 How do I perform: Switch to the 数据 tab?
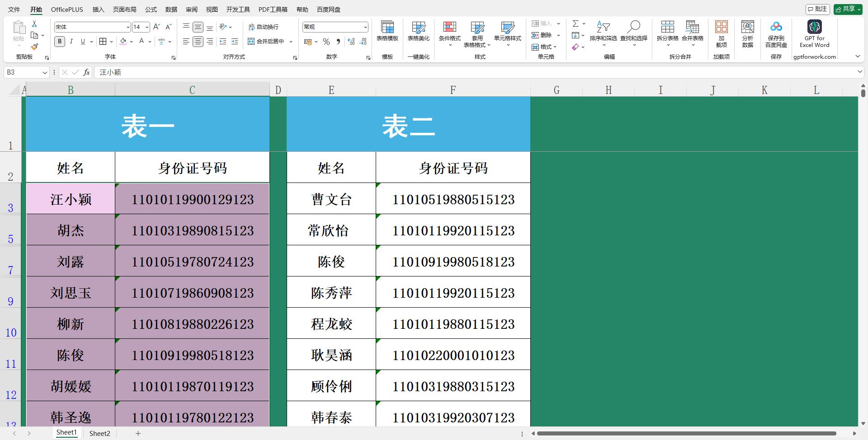tap(171, 9)
